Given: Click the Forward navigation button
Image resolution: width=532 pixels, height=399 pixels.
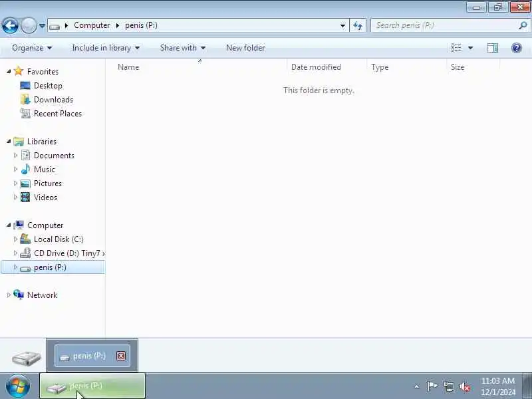Looking at the screenshot, I should (x=29, y=25).
